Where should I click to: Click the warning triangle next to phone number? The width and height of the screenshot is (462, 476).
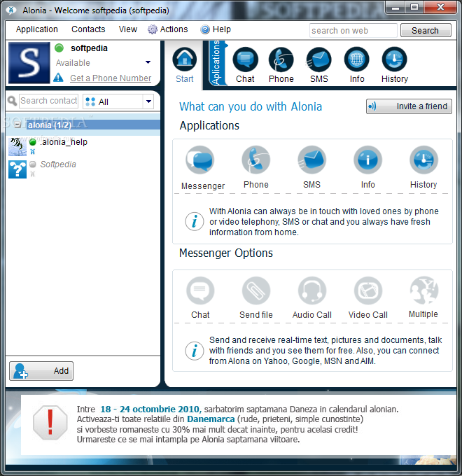pyautogui.click(x=58, y=78)
